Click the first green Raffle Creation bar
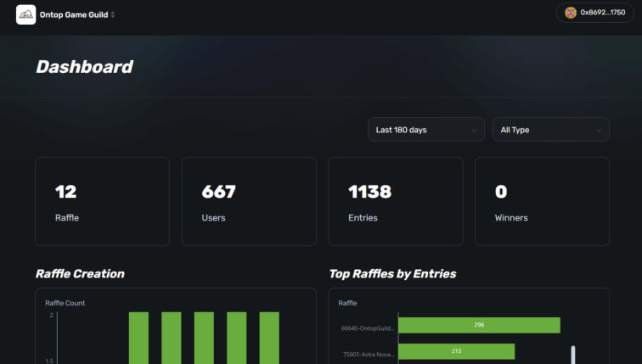Screen dimensions: 642x364 pos(138,338)
